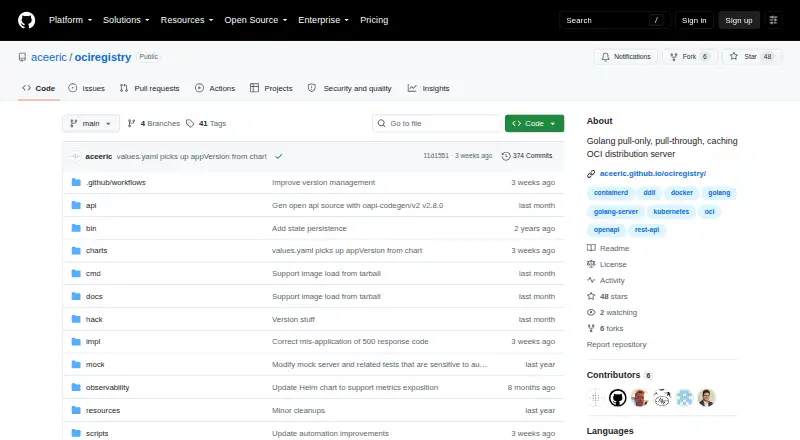This screenshot has width=800, height=440.
Task: Open the hack folder
Action: coord(94,319)
